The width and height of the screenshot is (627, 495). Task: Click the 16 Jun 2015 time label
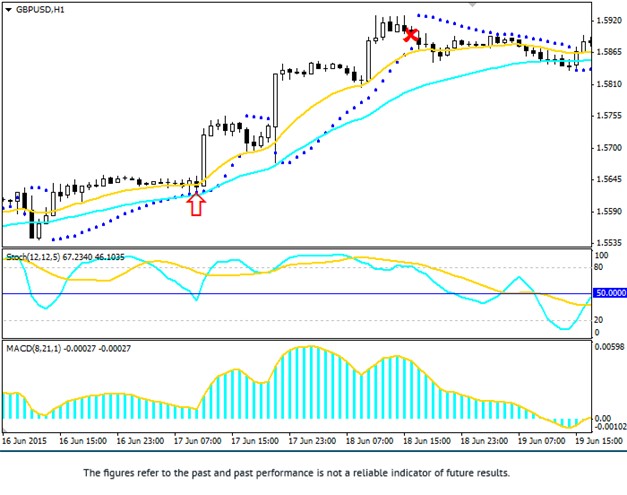[24, 441]
